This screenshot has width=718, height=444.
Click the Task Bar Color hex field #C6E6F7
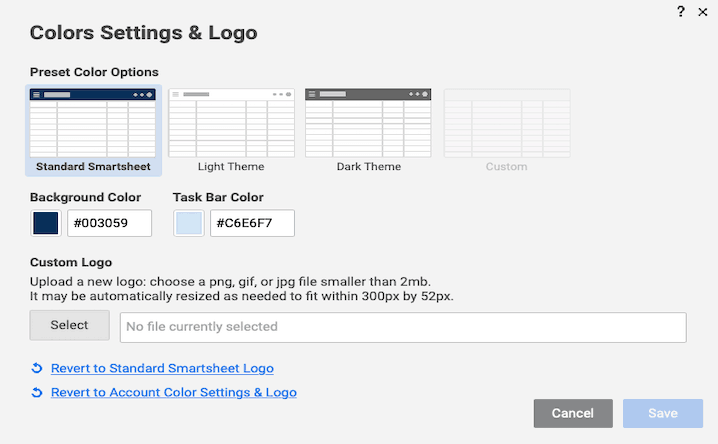252,223
